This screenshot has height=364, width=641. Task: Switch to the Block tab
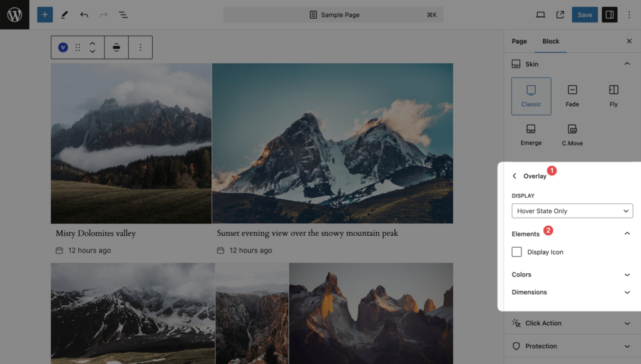[551, 41]
